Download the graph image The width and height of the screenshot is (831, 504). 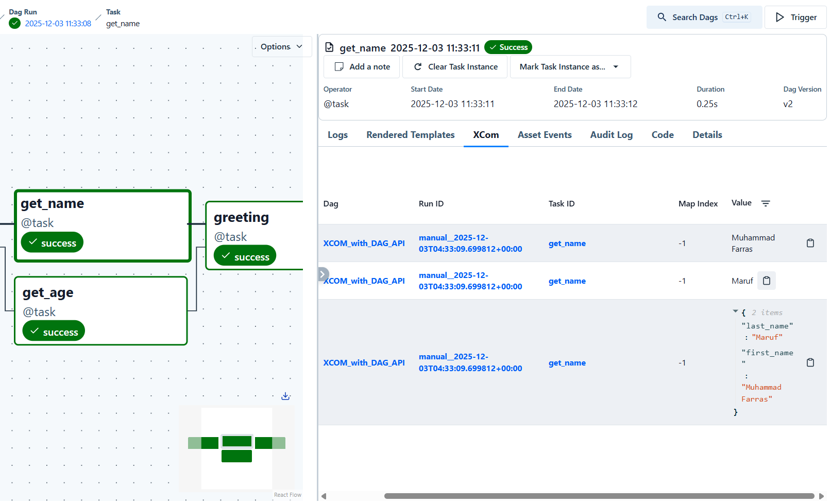point(285,396)
